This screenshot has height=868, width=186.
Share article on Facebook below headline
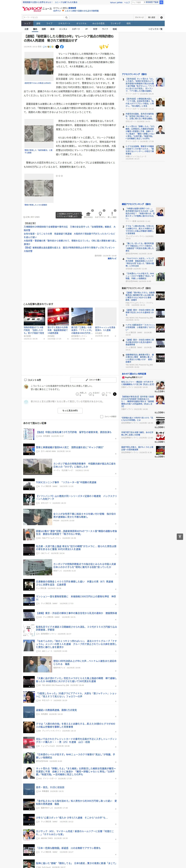(62, 47)
